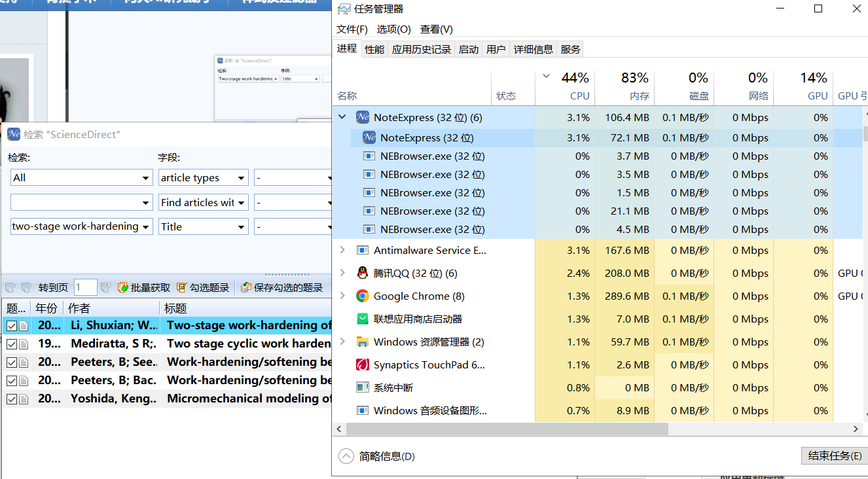Click the Antimalware Service process icon
868x479 pixels.
[363, 251]
